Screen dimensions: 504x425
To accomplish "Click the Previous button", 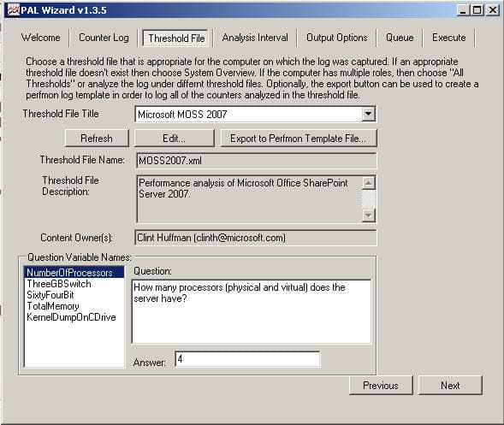I will (x=381, y=385).
